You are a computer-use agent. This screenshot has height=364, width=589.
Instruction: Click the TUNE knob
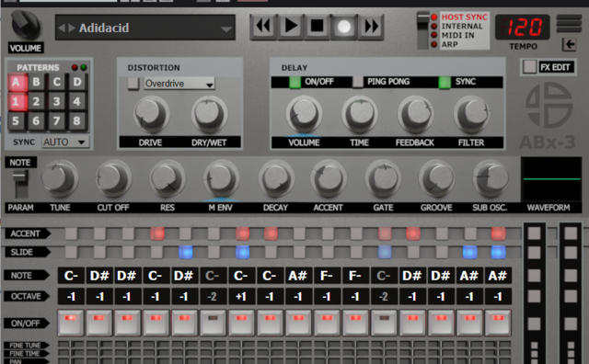[x=59, y=178]
